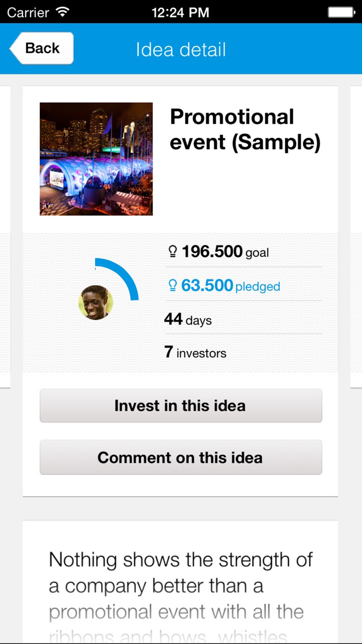The height and width of the screenshot is (644, 362).
Task: Open the promotional event photo
Action: pos(96,159)
